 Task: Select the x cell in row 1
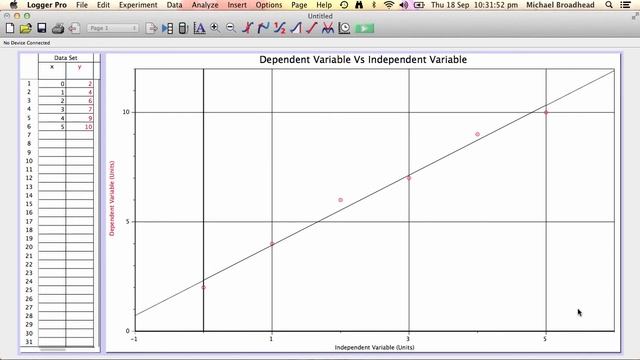click(52, 84)
